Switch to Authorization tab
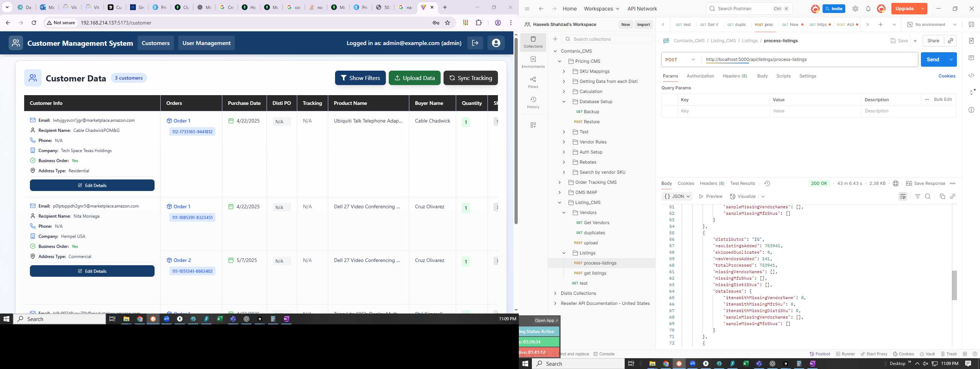The height and width of the screenshot is (369, 980). 700,76
